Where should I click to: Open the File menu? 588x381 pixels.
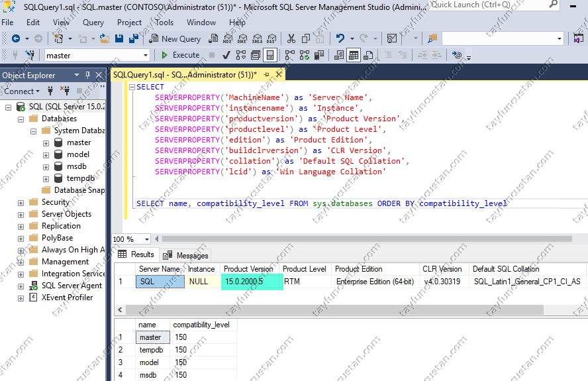pyautogui.click(x=7, y=23)
